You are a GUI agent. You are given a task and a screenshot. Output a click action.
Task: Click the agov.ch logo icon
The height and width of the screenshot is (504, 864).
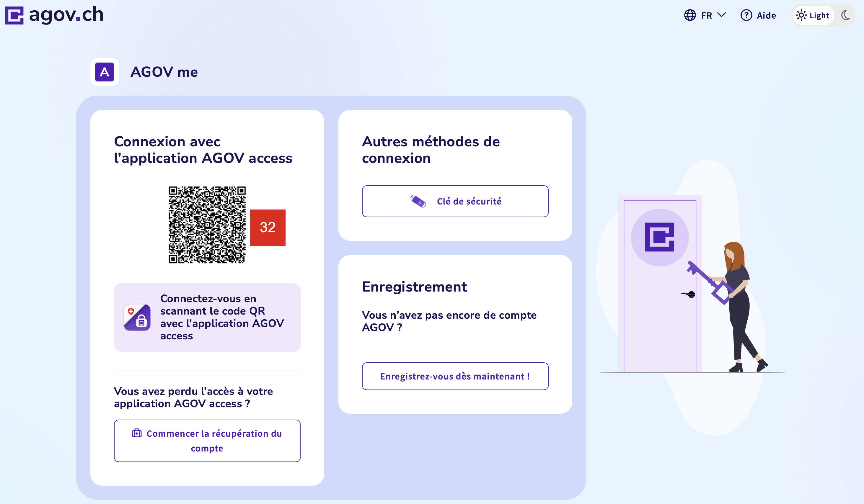[x=14, y=15]
